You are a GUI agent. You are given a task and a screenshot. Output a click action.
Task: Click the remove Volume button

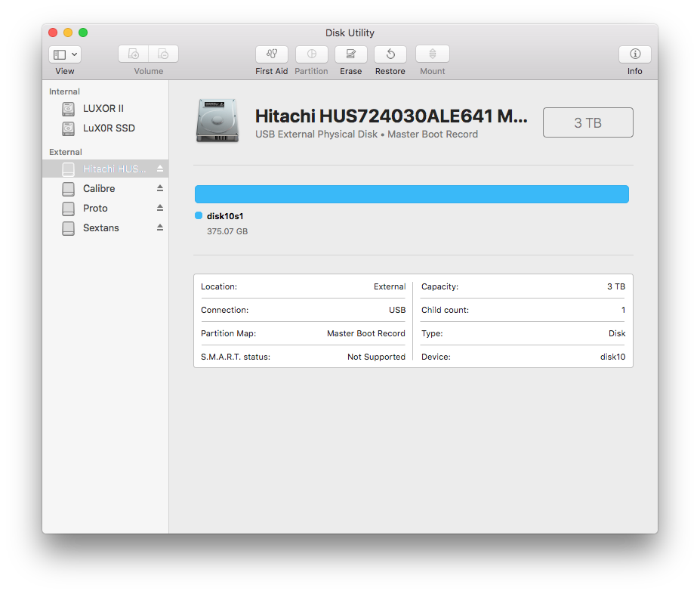pyautogui.click(x=163, y=54)
